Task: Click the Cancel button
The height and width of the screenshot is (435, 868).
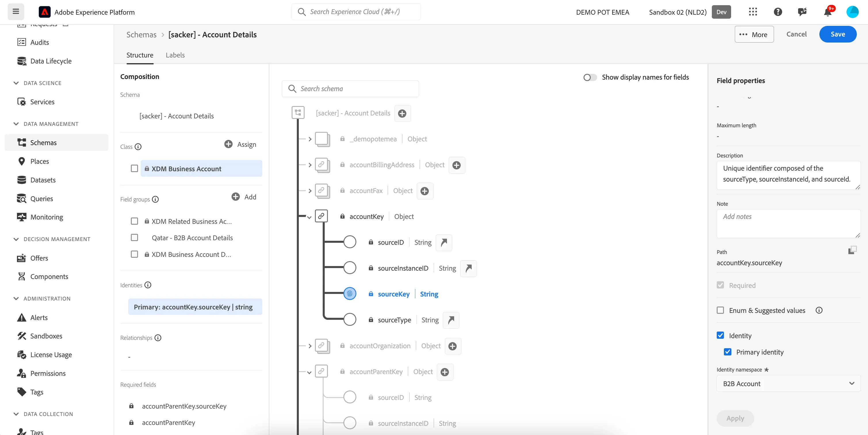Action: [x=797, y=34]
